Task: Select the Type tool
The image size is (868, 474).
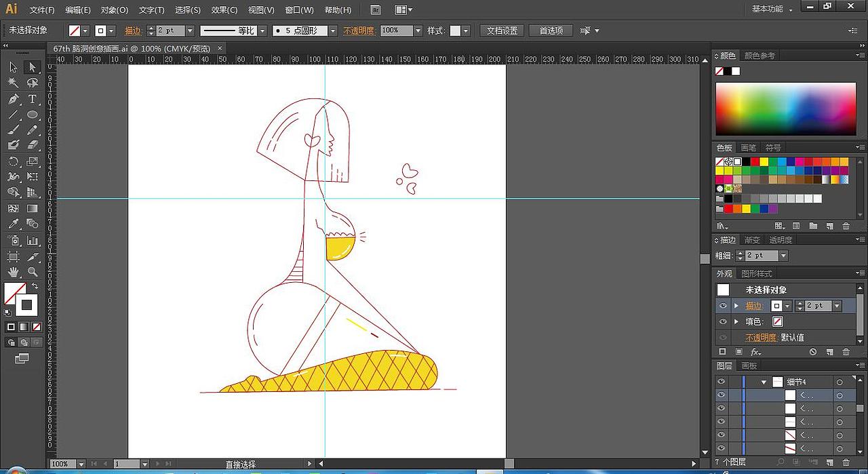Action: point(32,99)
